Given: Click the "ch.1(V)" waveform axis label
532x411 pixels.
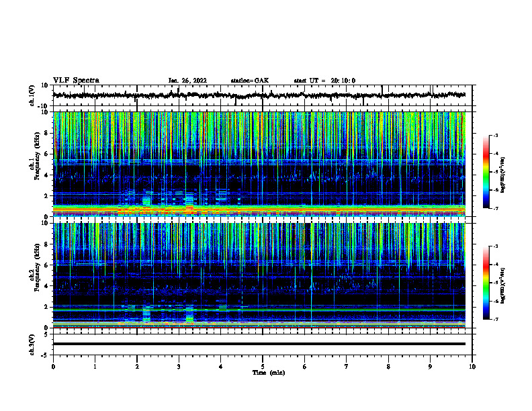Looking at the screenshot, I should (x=32, y=95).
